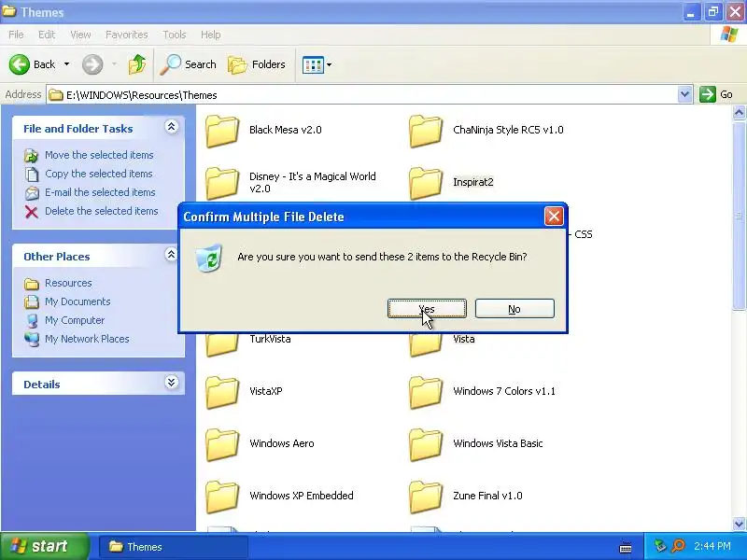Open the Tools menu
This screenshot has width=747, height=560.
175,35
